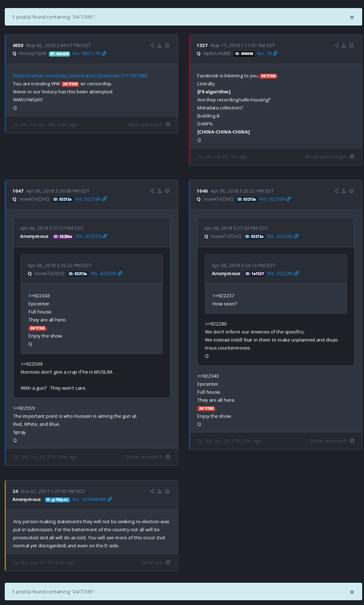Open link No. 922596
364x605 pixels.
[91, 199]
